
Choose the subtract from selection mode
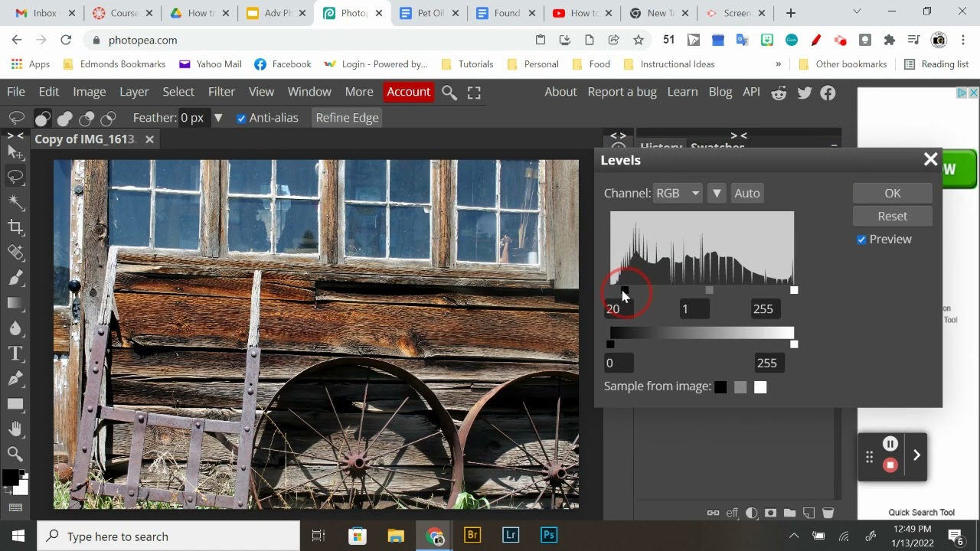[87, 118]
